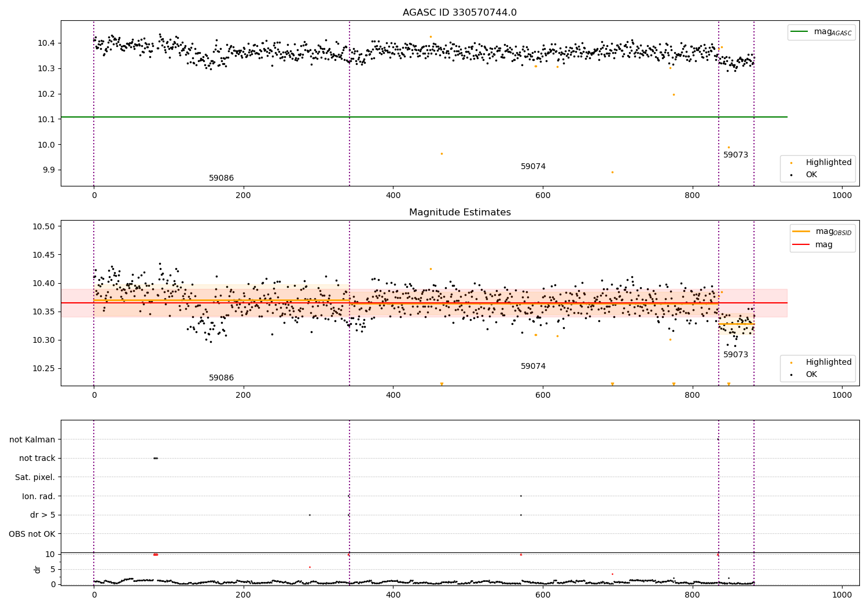868x608 pixels.
Task: Click the lowest orange highlighted point in the top plot
Action: [612, 172]
